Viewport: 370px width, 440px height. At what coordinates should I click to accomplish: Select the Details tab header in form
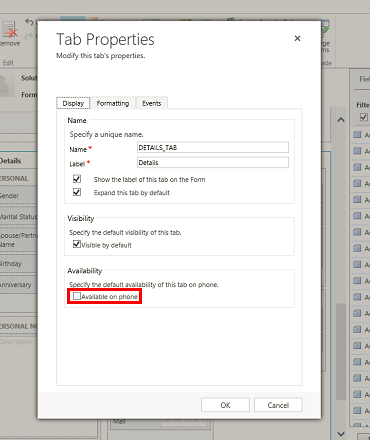11,161
